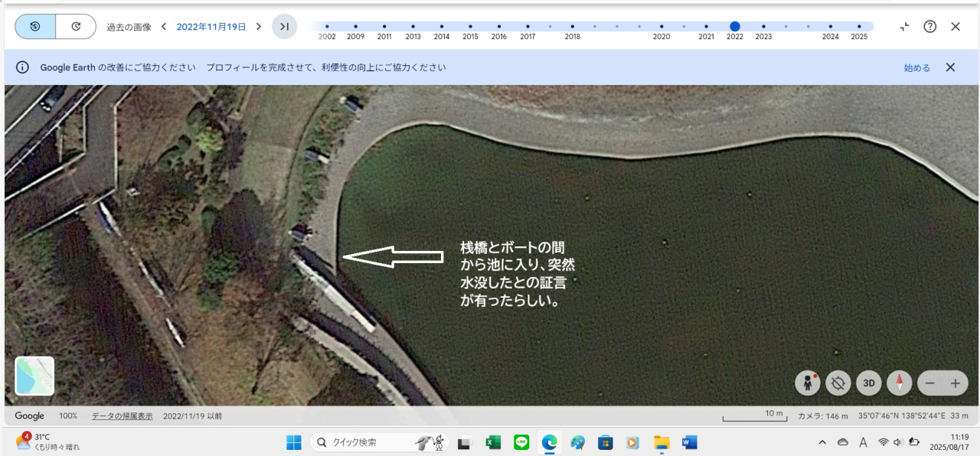
Task: Open the データの帰属表示 link
Action: point(122,416)
